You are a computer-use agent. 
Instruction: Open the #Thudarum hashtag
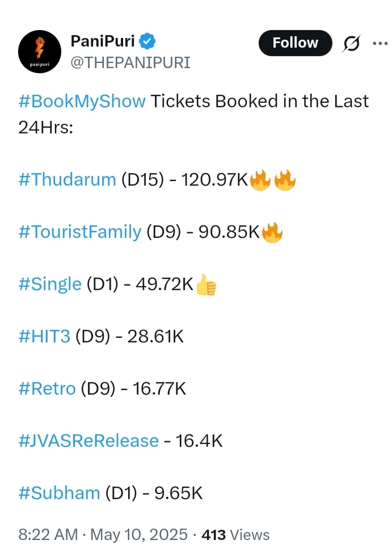[x=67, y=179]
